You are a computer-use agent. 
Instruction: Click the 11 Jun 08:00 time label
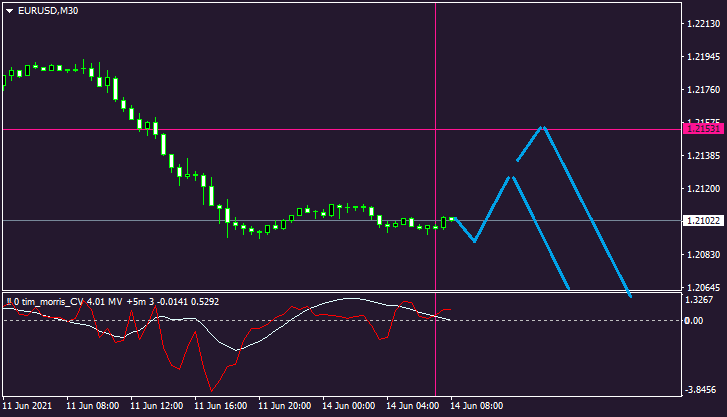[93, 407]
